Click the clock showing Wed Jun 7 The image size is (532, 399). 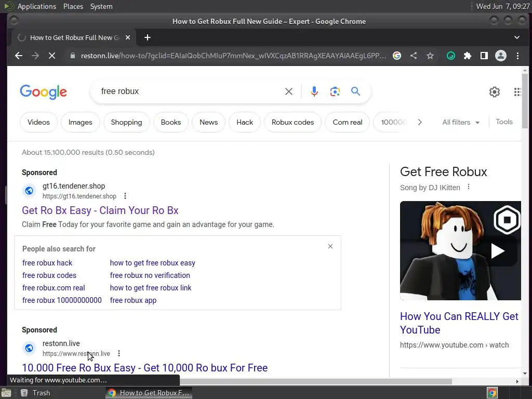click(503, 6)
